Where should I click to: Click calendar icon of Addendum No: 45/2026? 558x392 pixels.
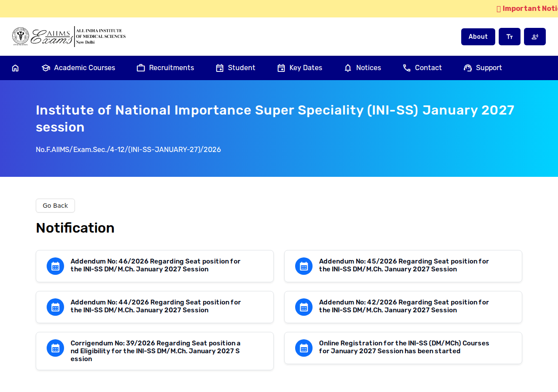click(x=304, y=266)
